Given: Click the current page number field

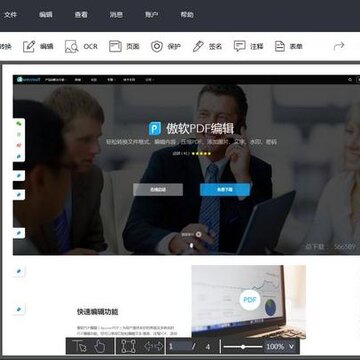Looking at the screenshot, I should point(179,347).
